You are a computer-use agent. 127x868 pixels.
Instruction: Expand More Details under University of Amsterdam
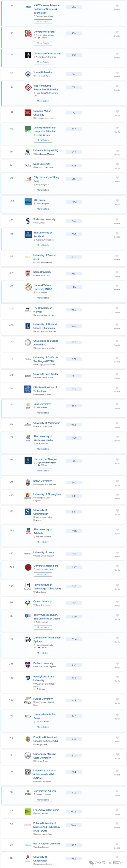[43, 62]
